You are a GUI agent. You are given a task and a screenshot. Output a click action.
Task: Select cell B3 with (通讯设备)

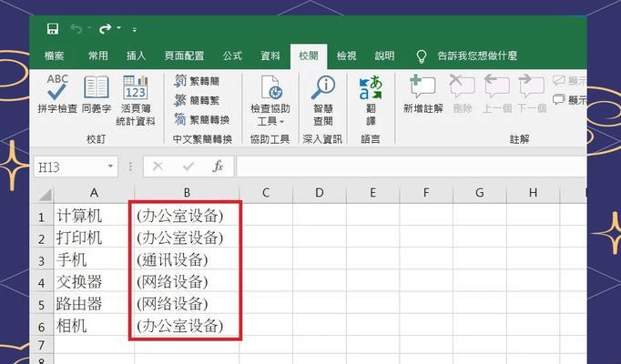187,259
